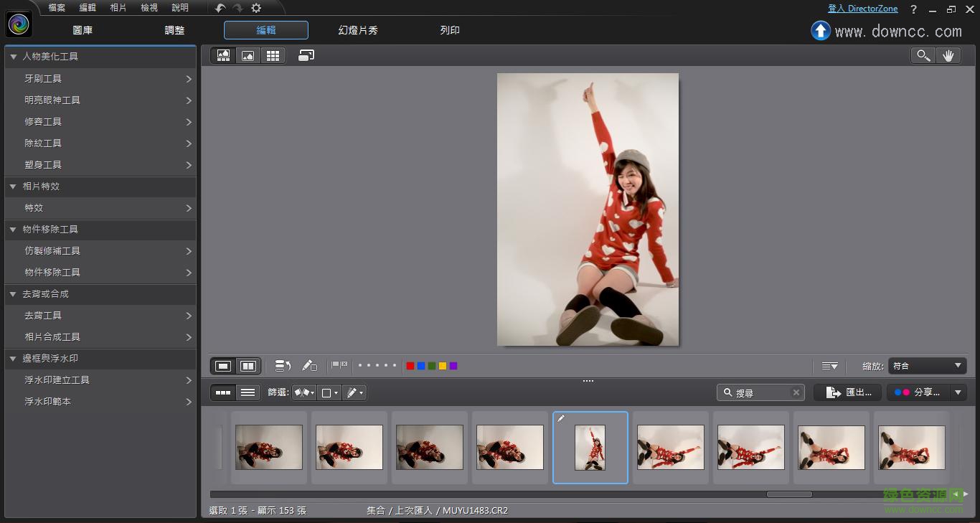Open the flag filter dropdown in 篩選 bar
The image size is (980, 523).
coord(303,392)
